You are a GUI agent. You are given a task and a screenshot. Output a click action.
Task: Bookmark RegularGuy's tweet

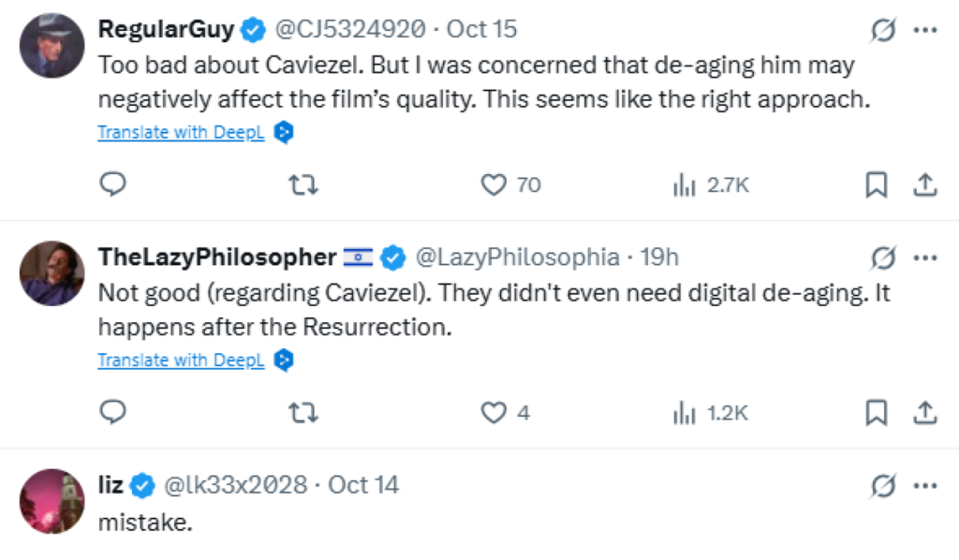(x=876, y=185)
